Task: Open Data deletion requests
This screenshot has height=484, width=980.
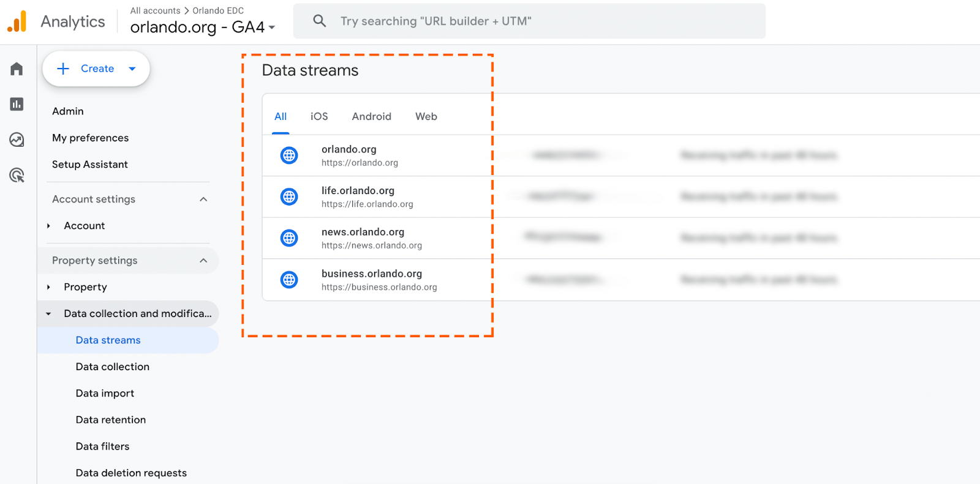Action: point(131,473)
